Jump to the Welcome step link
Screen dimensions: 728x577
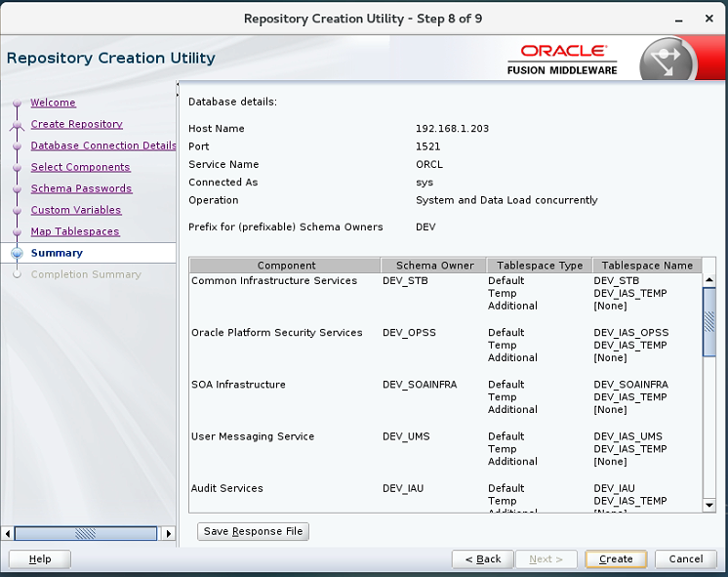click(x=53, y=103)
